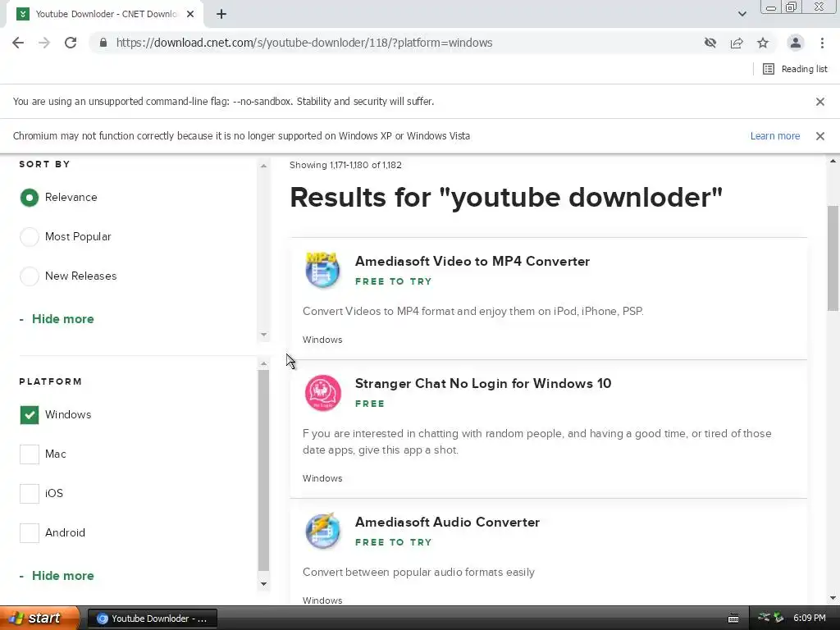Follow the Learn more link

[775, 136]
